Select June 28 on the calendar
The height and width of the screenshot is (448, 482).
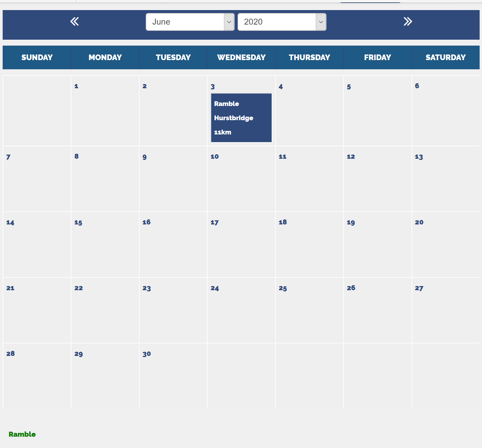click(10, 354)
